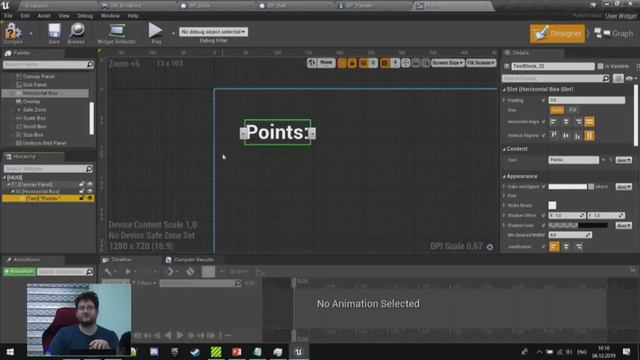Viewport: 640px width, 360px height.
Task: Set Vertical Alignment to fill
Action: coord(589,136)
